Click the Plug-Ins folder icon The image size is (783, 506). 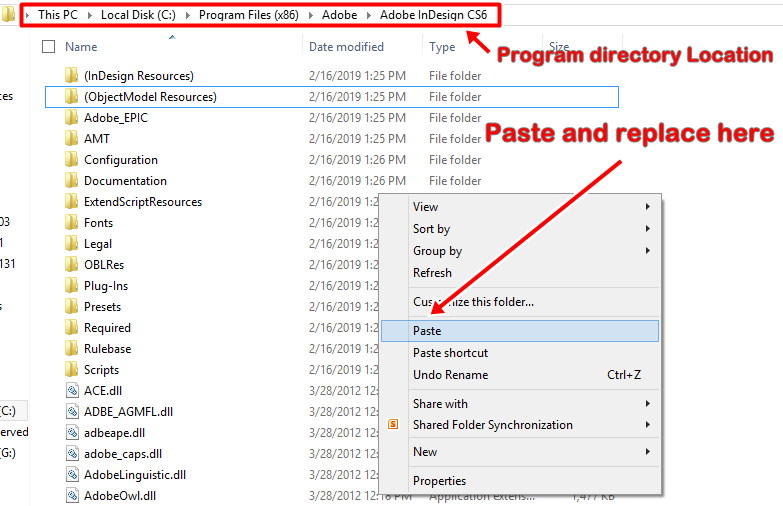point(71,285)
